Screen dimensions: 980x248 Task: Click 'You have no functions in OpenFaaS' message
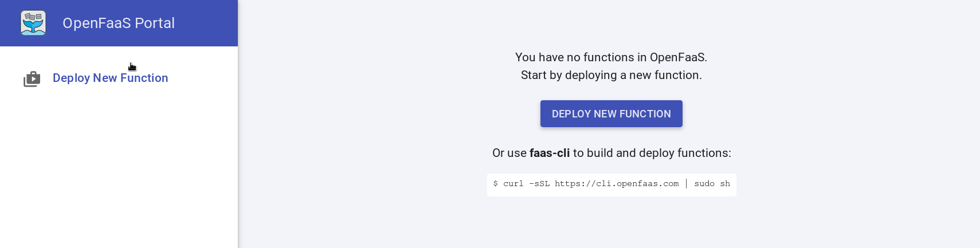[x=611, y=57]
